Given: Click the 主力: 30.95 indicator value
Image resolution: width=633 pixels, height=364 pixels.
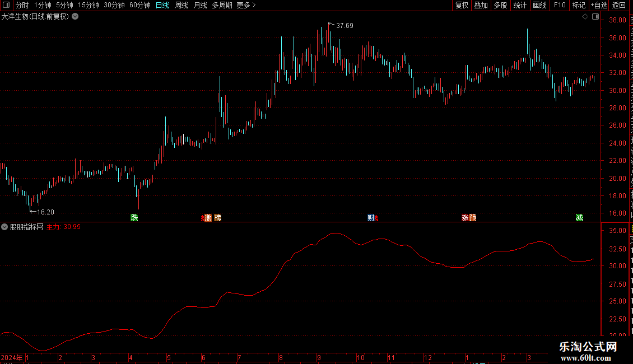Looking at the screenshot, I should (x=63, y=227).
